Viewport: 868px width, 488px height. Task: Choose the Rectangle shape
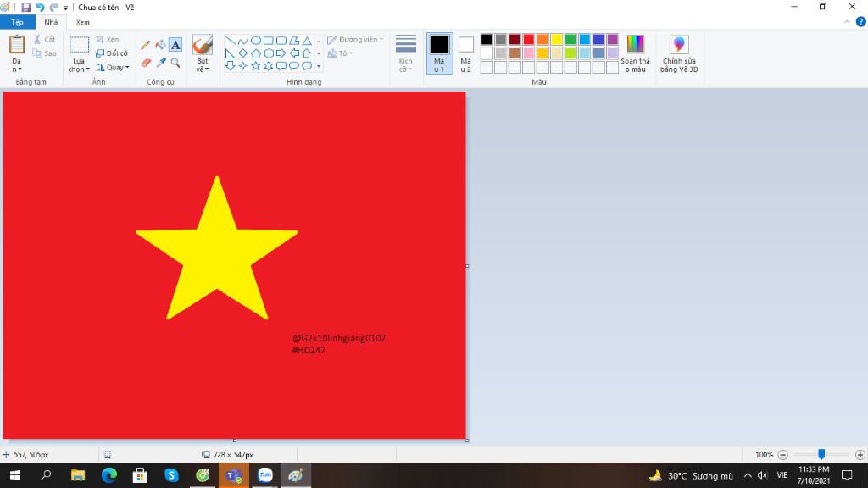269,41
